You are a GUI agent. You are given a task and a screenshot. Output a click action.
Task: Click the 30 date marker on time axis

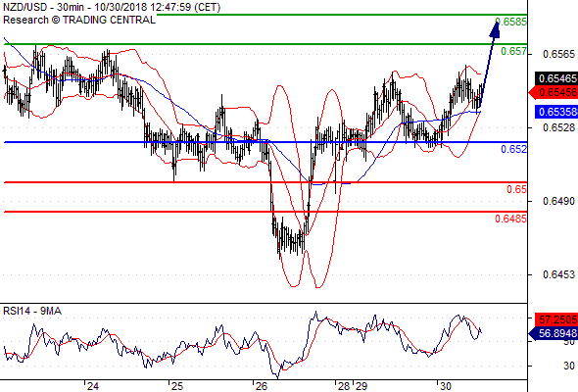(446, 386)
